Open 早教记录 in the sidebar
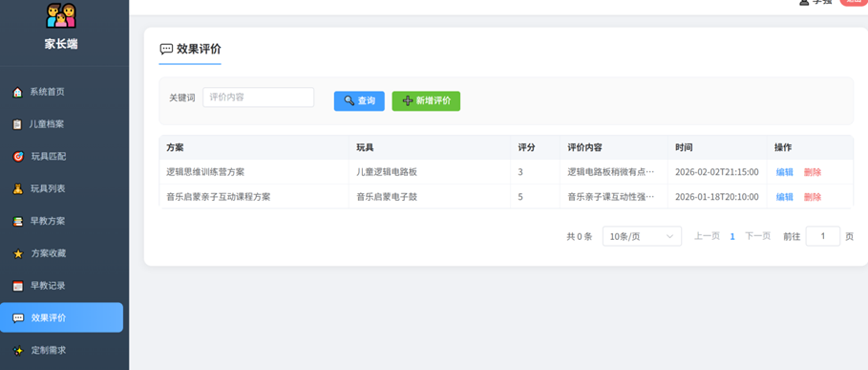 pos(61,286)
